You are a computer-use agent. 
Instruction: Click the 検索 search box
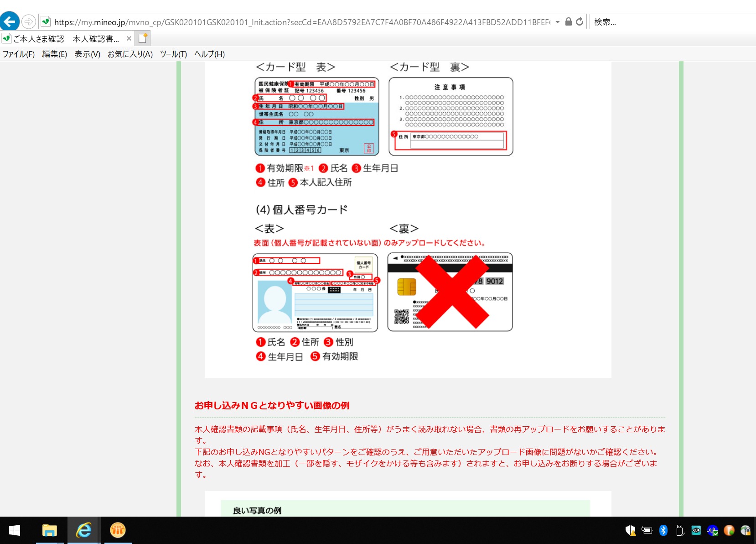(670, 22)
